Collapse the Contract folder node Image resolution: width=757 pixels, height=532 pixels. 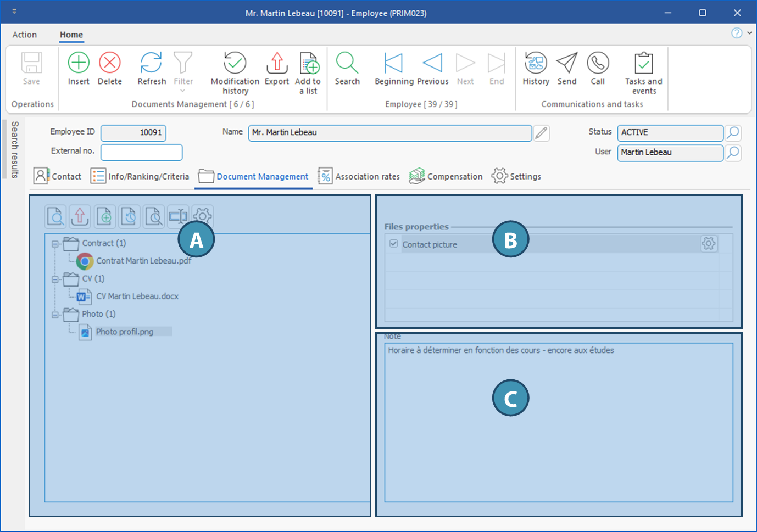point(55,244)
